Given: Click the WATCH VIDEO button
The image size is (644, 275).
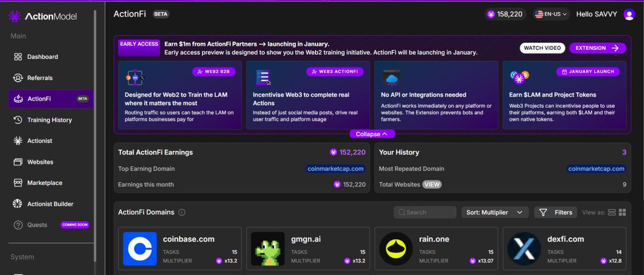Looking at the screenshot, I should coord(543,48).
